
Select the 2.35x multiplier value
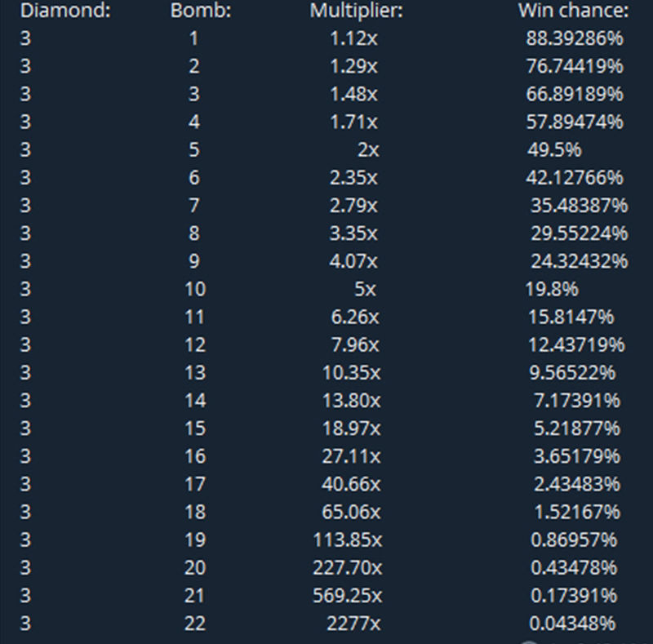(354, 178)
